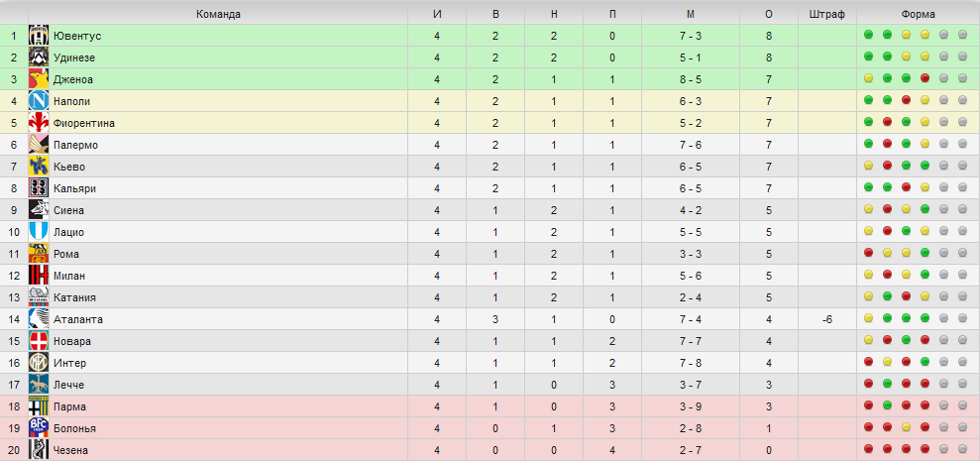The width and height of the screenshot is (980, 461).
Task: Click Juventus first green form dot
Action: point(868,35)
